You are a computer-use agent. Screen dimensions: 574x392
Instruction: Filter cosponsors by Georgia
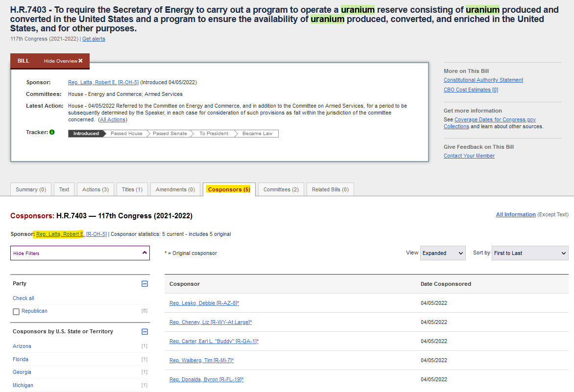pos(22,372)
